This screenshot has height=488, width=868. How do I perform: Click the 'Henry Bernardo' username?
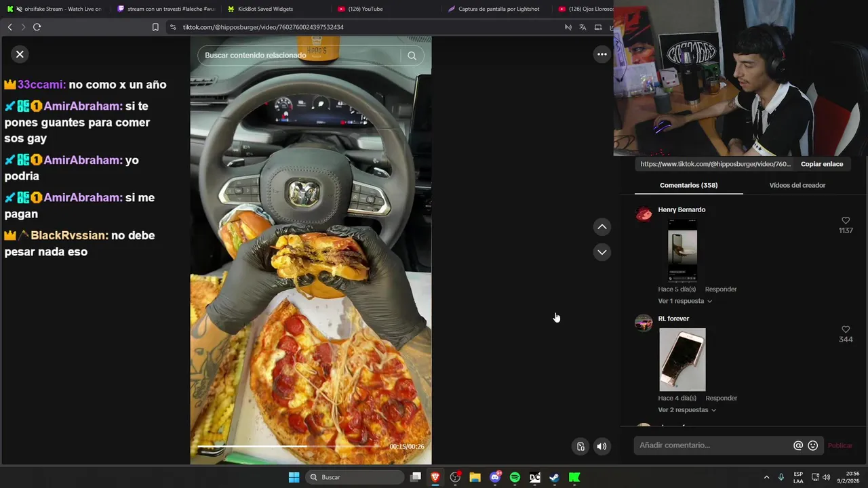682,210
